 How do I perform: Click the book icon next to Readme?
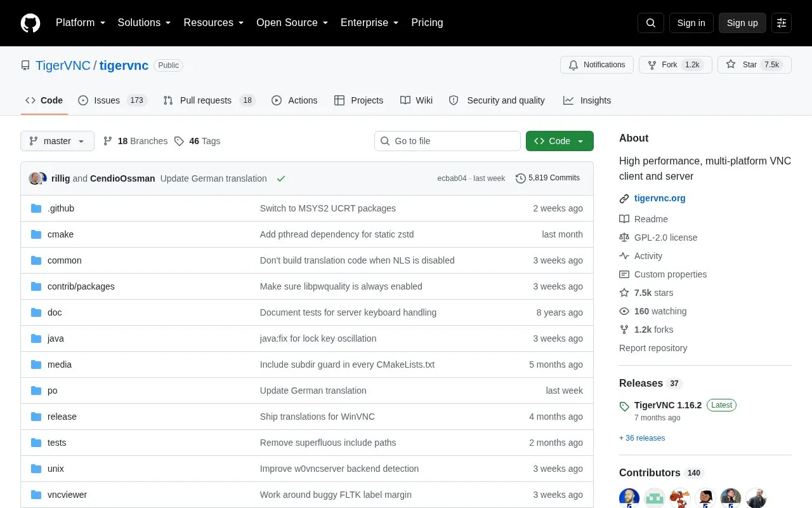pyautogui.click(x=624, y=219)
